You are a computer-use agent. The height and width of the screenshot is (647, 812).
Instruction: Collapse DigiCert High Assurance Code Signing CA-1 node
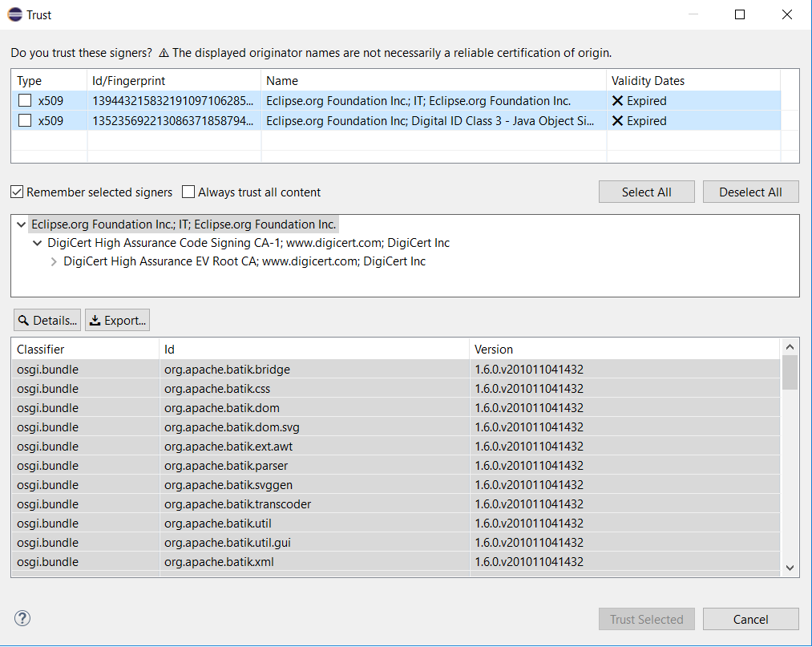pyautogui.click(x=38, y=243)
